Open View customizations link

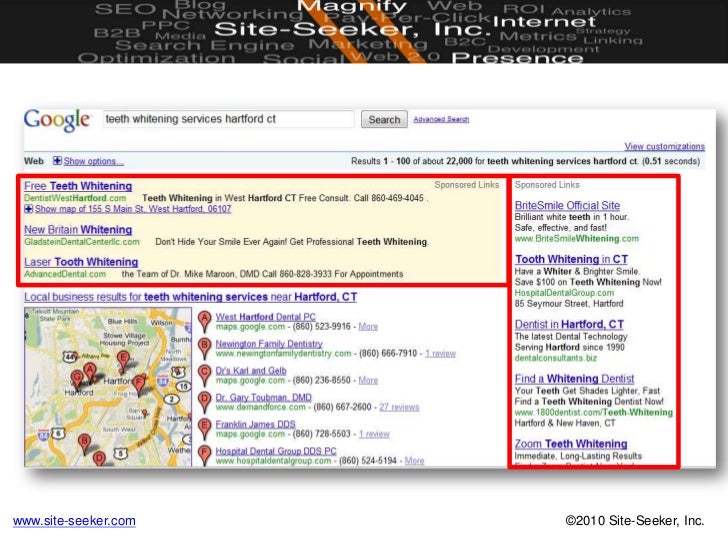pos(664,146)
